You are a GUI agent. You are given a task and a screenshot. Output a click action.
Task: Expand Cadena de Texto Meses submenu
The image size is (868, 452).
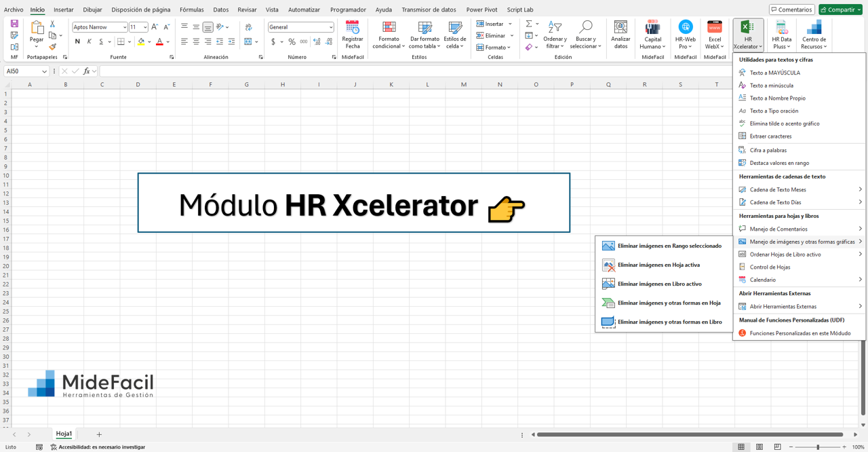point(860,189)
